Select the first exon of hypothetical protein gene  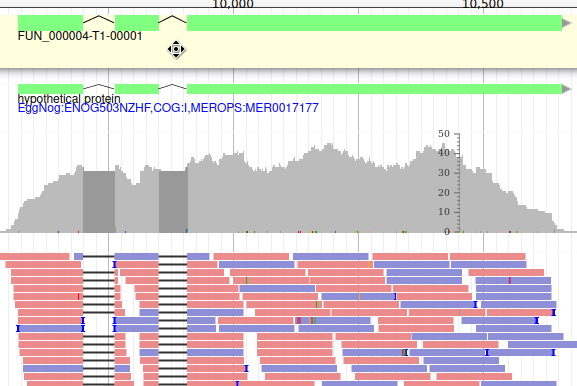(x=50, y=89)
